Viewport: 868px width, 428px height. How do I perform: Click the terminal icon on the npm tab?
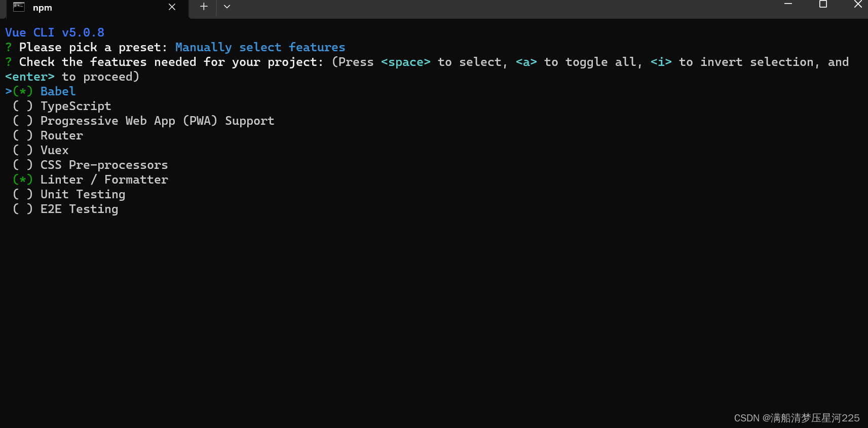click(18, 7)
